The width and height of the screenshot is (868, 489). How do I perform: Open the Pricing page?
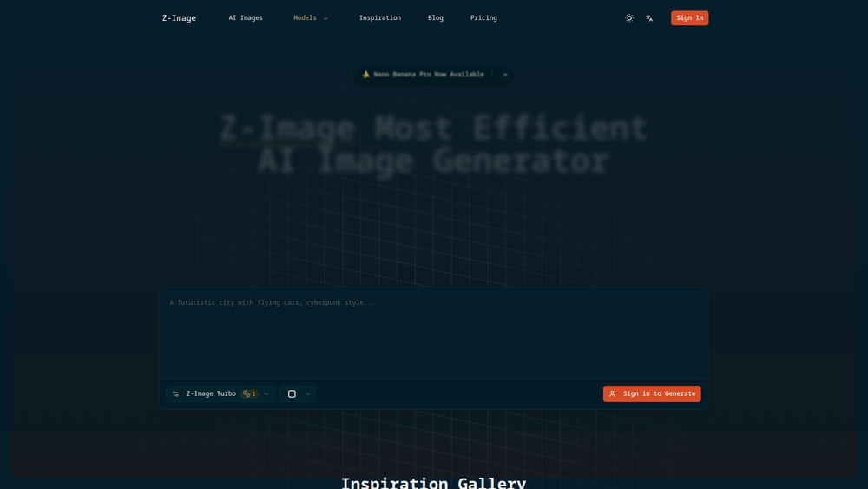[x=483, y=17]
